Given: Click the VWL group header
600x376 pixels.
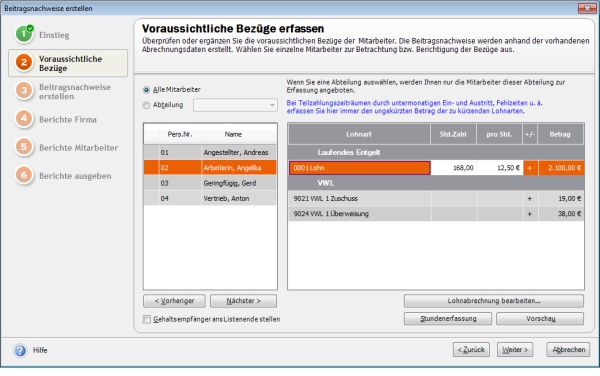Looking at the screenshot, I should 436,183.
